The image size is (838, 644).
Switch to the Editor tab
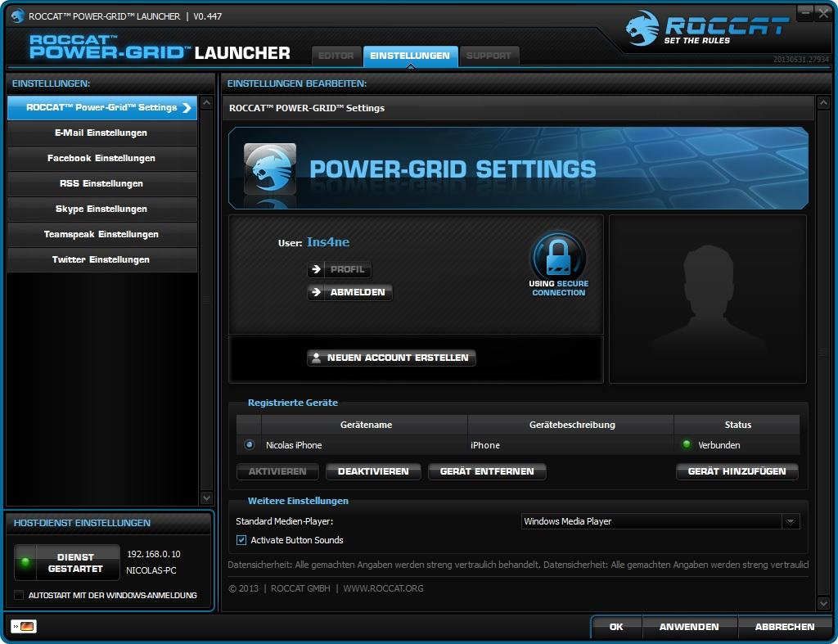click(x=336, y=56)
